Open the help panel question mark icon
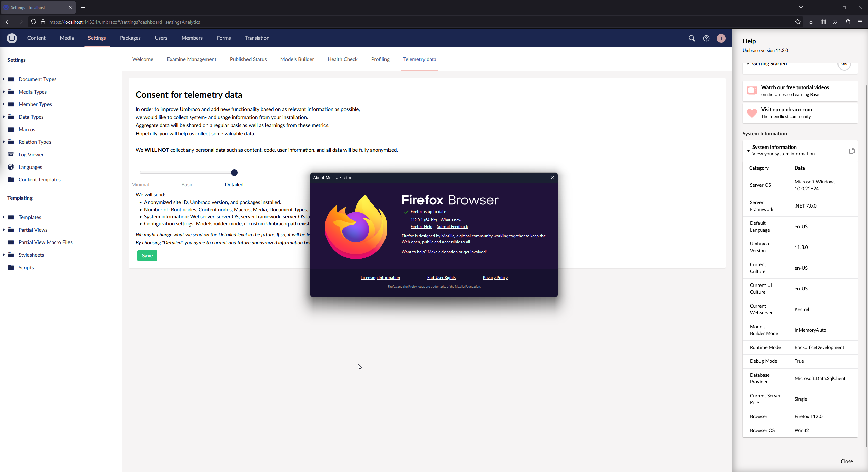The width and height of the screenshot is (868, 472). coord(706,38)
